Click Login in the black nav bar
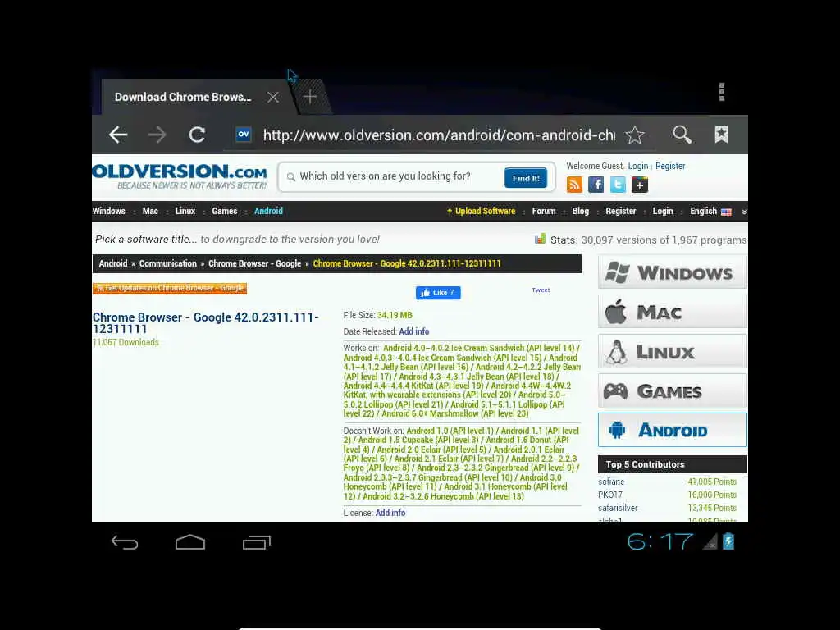Screen dimensions: 840x630 coord(663,211)
